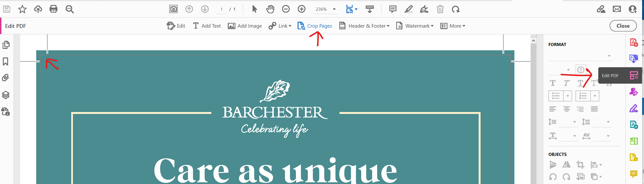Viewport: 644px width, 184px height.
Task: Rotate the page clockwise from the toolbar
Action: pos(456,9)
